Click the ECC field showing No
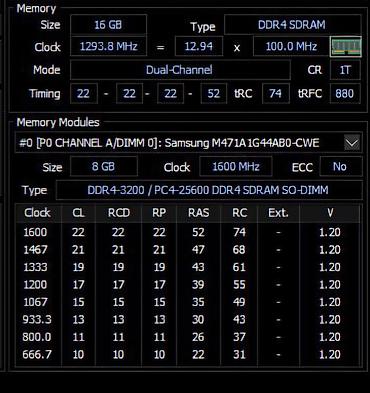 pyautogui.click(x=340, y=166)
